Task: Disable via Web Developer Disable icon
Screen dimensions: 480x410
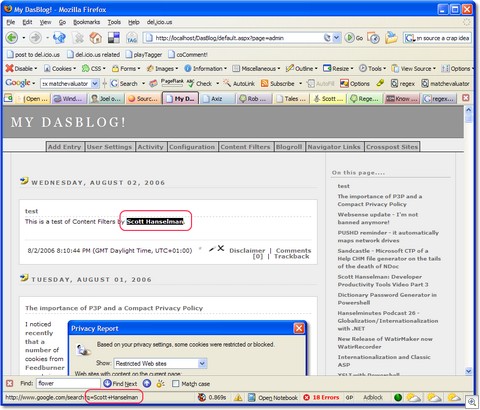Action: click(x=21, y=69)
